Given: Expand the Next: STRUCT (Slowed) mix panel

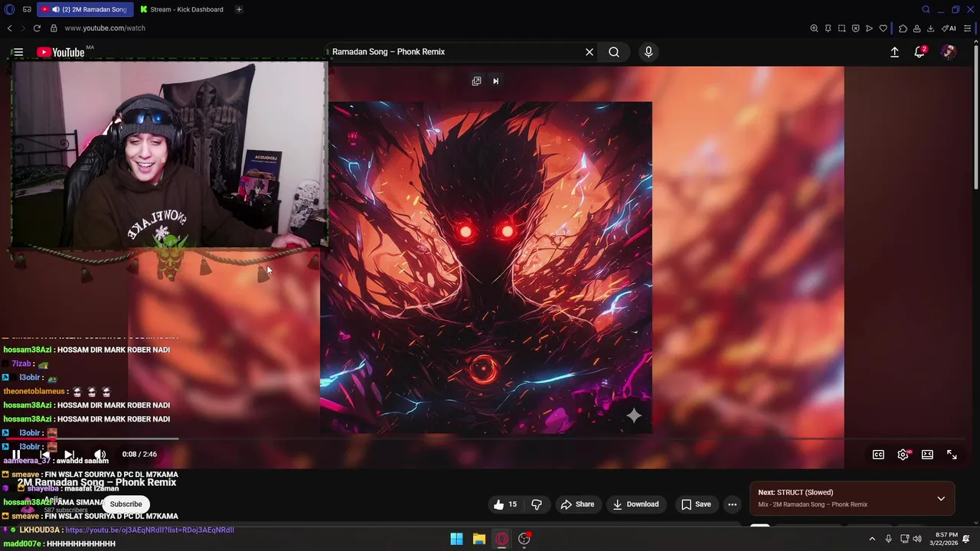Looking at the screenshot, I should click(x=941, y=498).
